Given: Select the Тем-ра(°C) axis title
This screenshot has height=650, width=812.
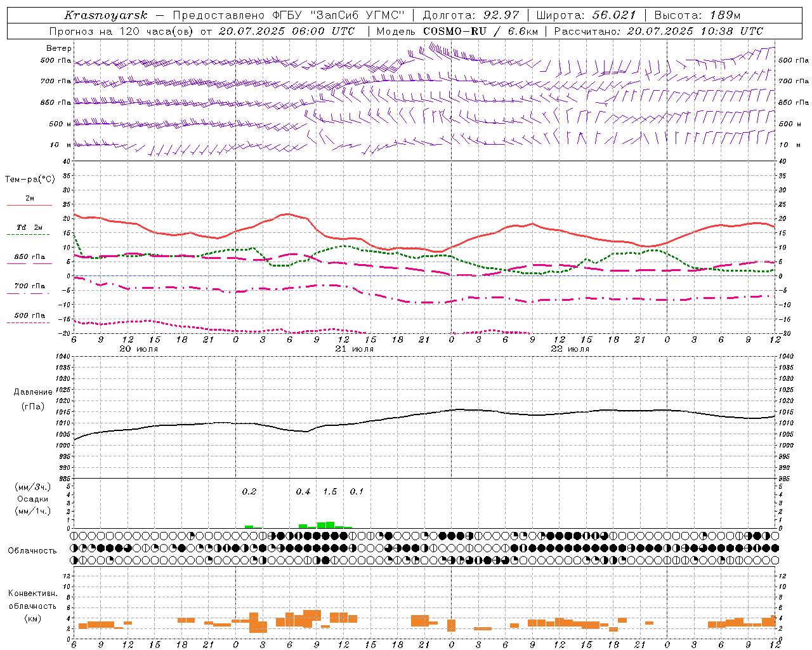Looking at the screenshot, I should (x=30, y=180).
